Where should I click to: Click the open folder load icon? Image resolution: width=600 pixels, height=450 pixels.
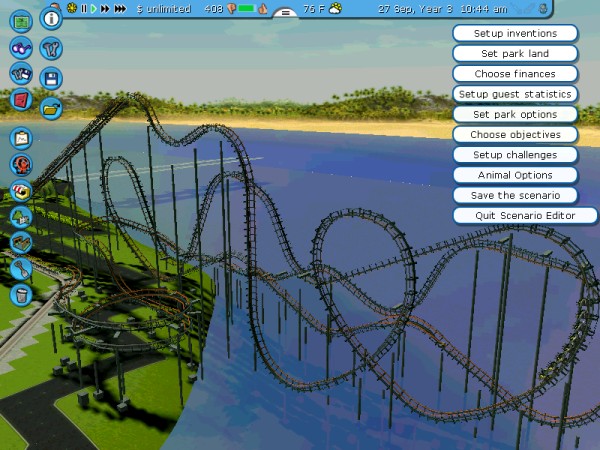point(51,109)
